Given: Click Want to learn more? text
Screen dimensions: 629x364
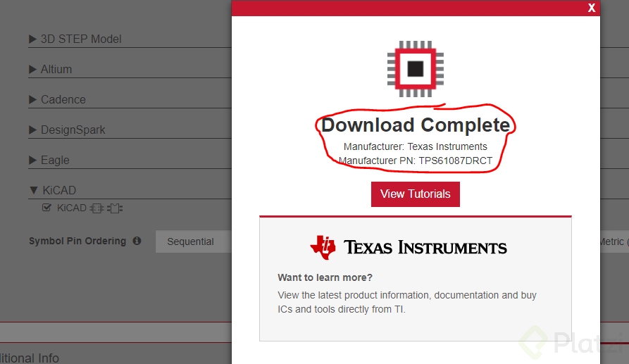Looking at the screenshot, I should pos(325,277).
